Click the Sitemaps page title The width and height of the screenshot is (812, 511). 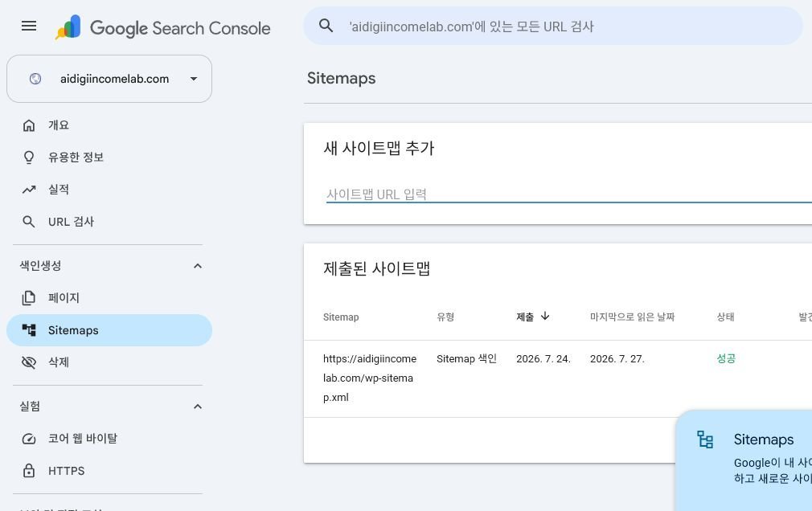pyautogui.click(x=341, y=78)
